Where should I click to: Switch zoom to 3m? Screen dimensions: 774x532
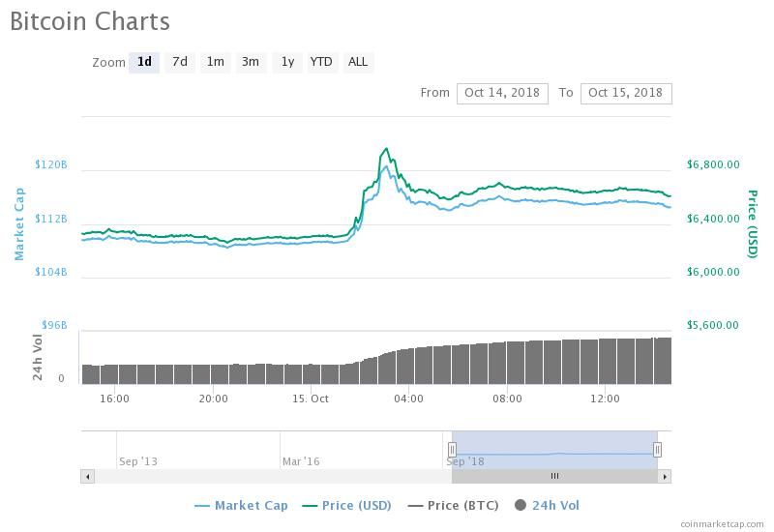click(x=250, y=62)
